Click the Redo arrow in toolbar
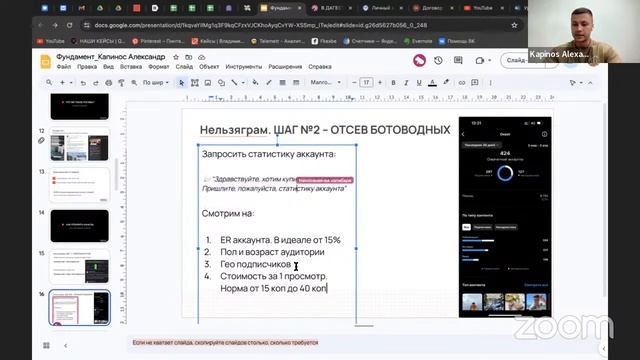 pos(96,83)
